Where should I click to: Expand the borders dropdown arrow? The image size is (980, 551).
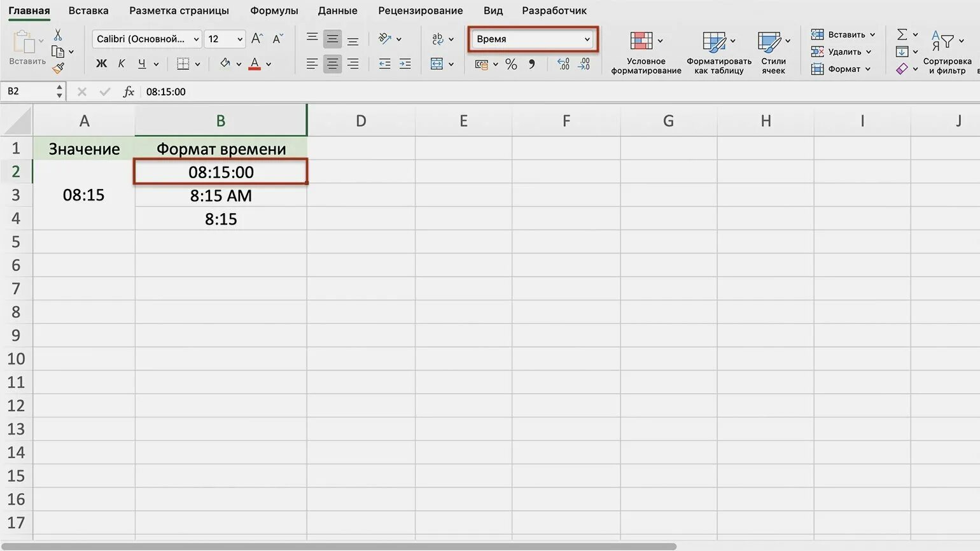[x=197, y=64]
